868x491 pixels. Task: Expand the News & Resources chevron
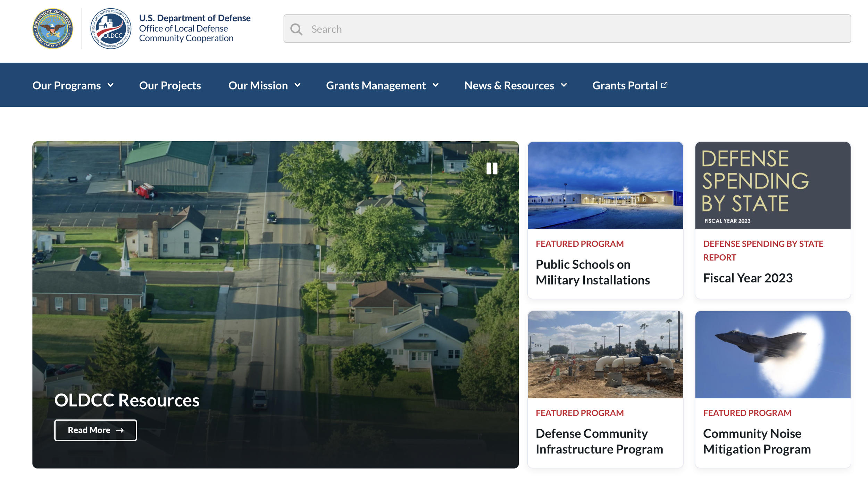point(564,85)
